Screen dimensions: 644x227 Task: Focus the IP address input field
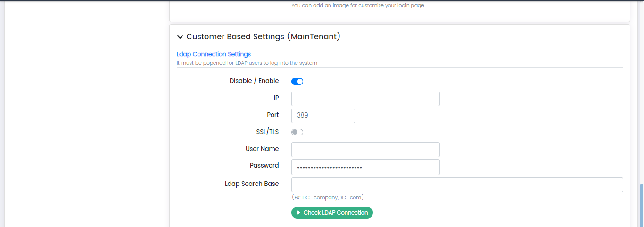click(x=365, y=99)
